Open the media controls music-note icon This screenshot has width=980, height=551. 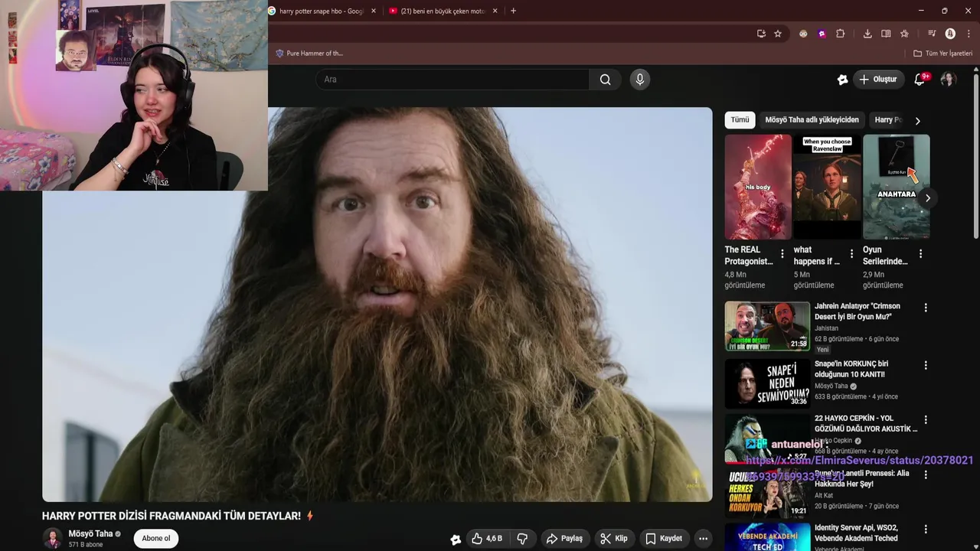pyautogui.click(x=932, y=34)
